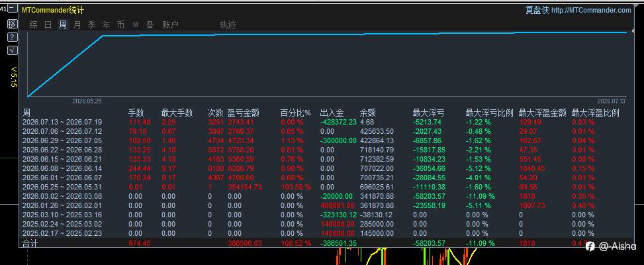Image resolution: width=644 pixels, height=265 pixels.
Task: Switch to the 月 monthly tab
Action: point(77,25)
